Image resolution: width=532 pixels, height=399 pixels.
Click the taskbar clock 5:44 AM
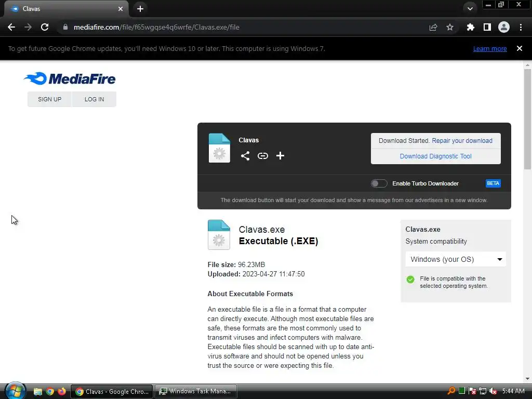point(513,391)
